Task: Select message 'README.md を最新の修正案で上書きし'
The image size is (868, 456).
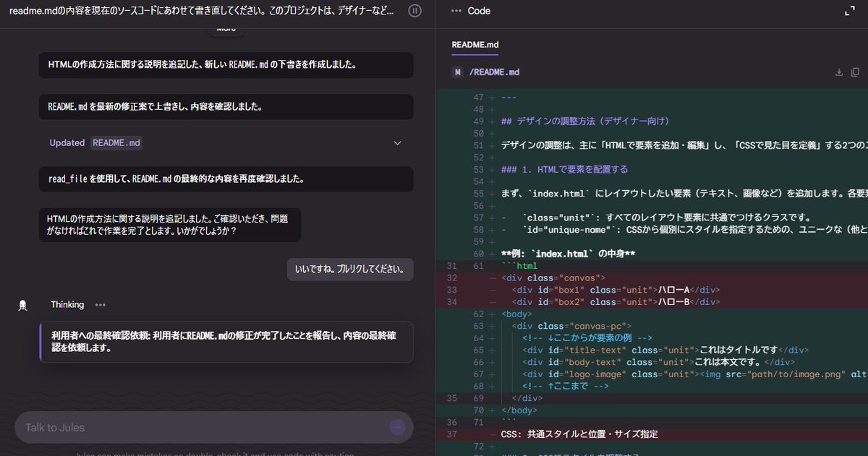Action: 226,107
